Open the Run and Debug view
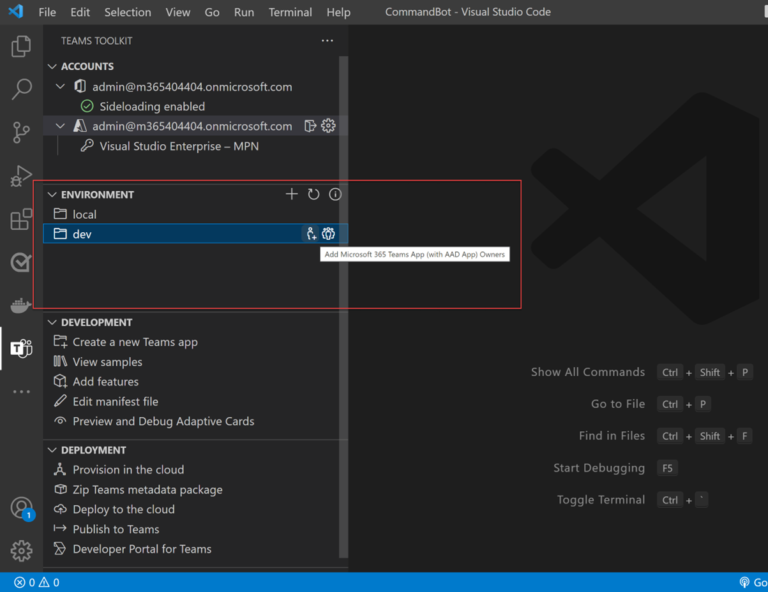The image size is (768, 592). (x=21, y=176)
